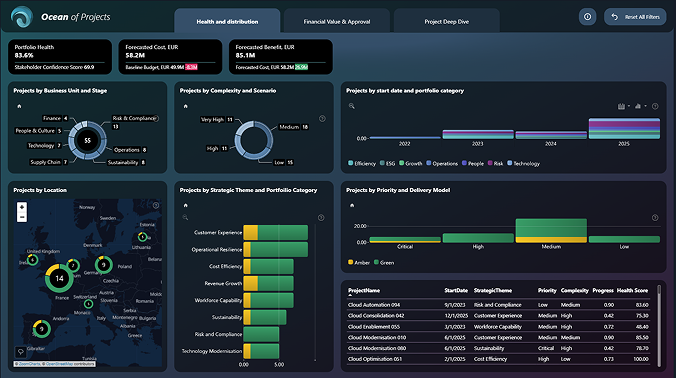Select the 14 projects cluster near France
Viewport: 676px width, 378px height.
59,278
